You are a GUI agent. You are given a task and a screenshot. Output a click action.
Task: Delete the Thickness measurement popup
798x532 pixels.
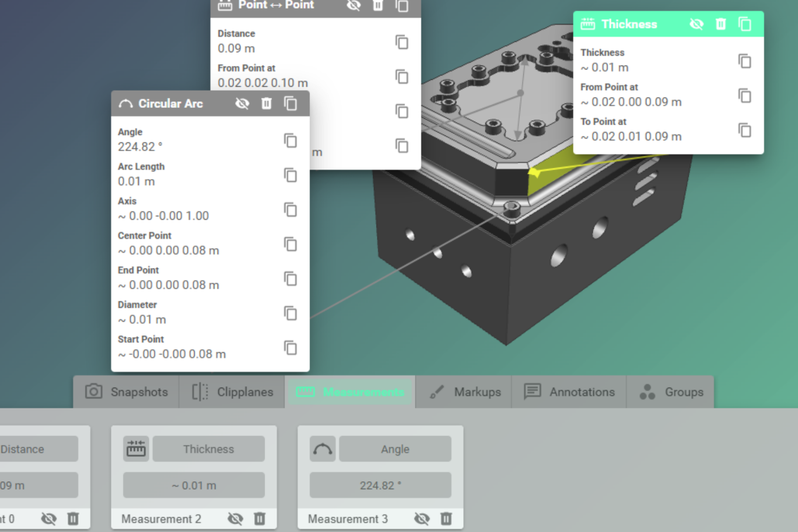pos(720,24)
